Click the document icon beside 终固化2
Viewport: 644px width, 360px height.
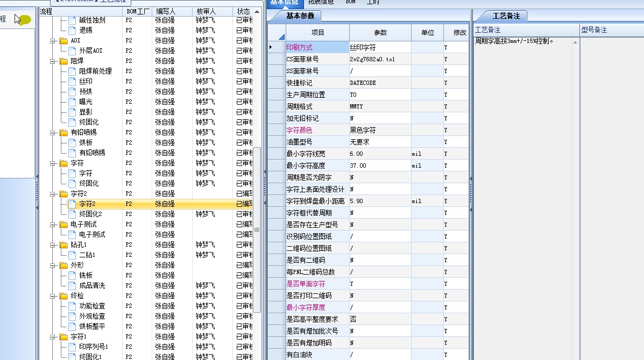[x=72, y=214]
